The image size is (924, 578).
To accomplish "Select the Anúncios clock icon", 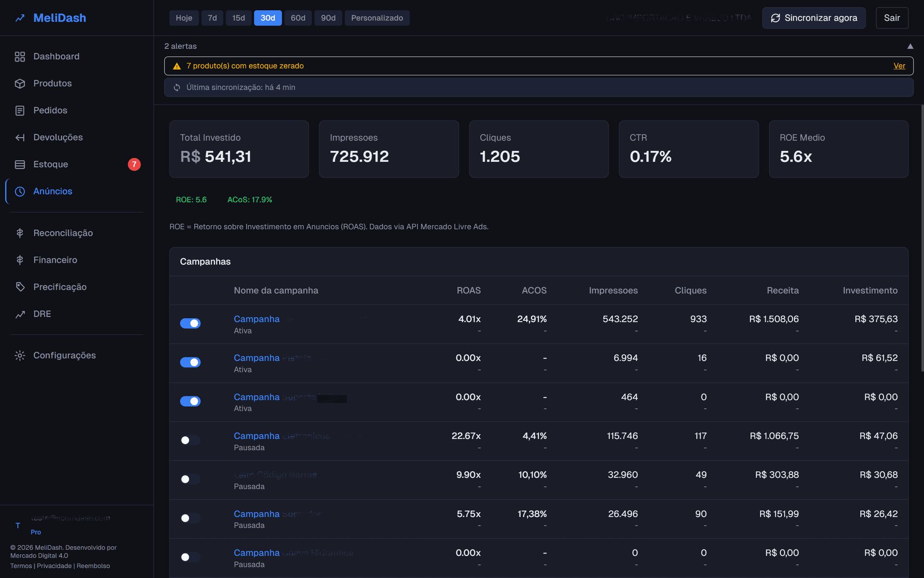I will 20,191.
